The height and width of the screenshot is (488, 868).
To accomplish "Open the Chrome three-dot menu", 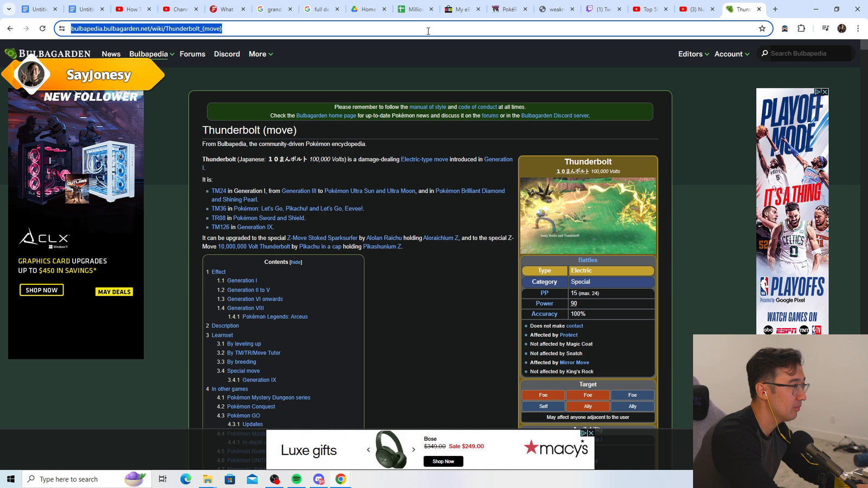I will pyautogui.click(x=858, y=28).
